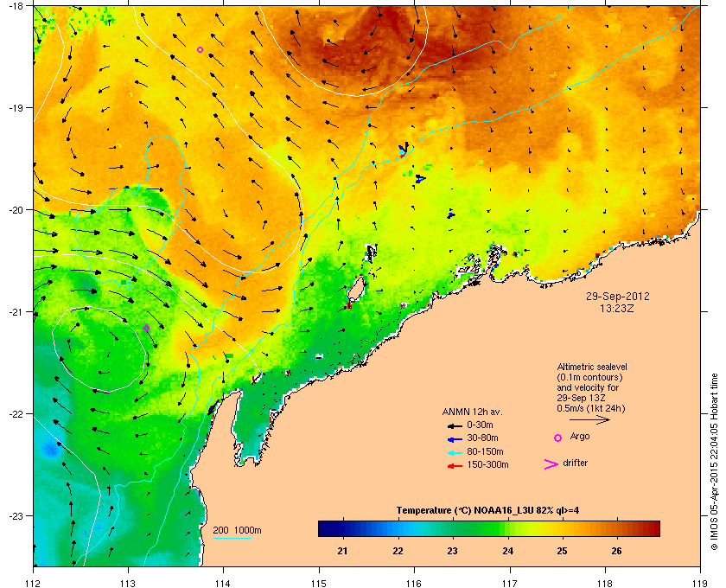Image resolution: width=726 pixels, height=588 pixels.
Task: Click the longitude axis label 114
Action: click(x=223, y=583)
